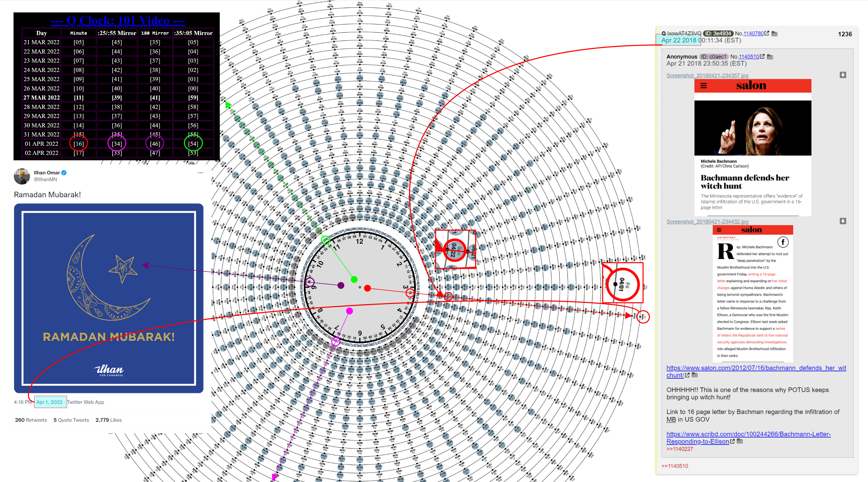Open the tweet's more options ellipsis

pyautogui.click(x=200, y=172)
